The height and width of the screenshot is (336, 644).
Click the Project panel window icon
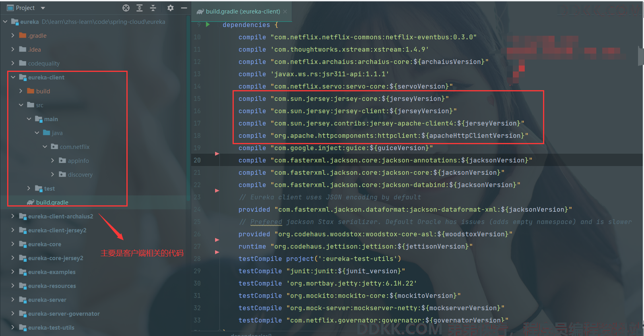10,8
